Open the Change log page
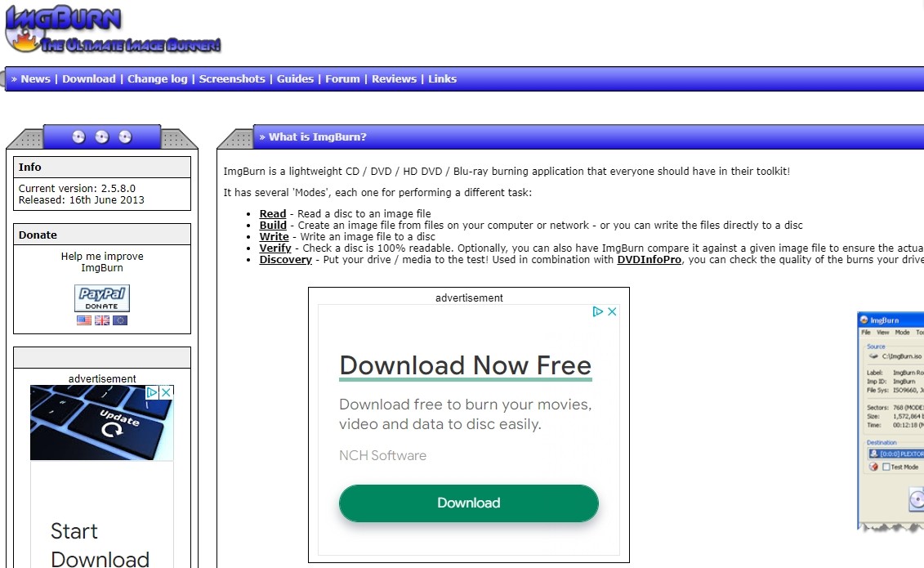Screen dimensions: 924x568 (x=158, y=78)
